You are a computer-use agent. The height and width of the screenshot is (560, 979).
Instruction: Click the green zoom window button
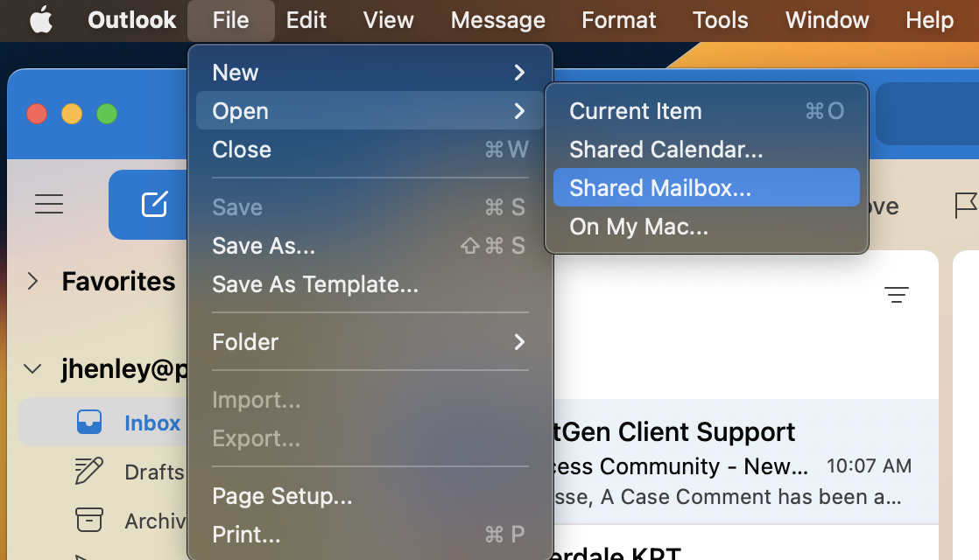107,114
